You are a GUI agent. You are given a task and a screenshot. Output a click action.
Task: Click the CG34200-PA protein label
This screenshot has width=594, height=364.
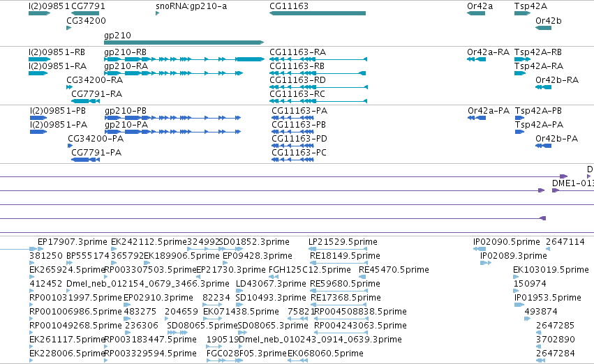pos(96,139)
